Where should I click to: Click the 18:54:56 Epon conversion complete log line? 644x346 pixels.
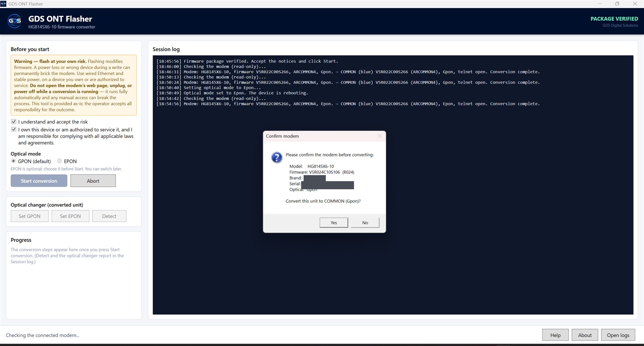(348, 104)
